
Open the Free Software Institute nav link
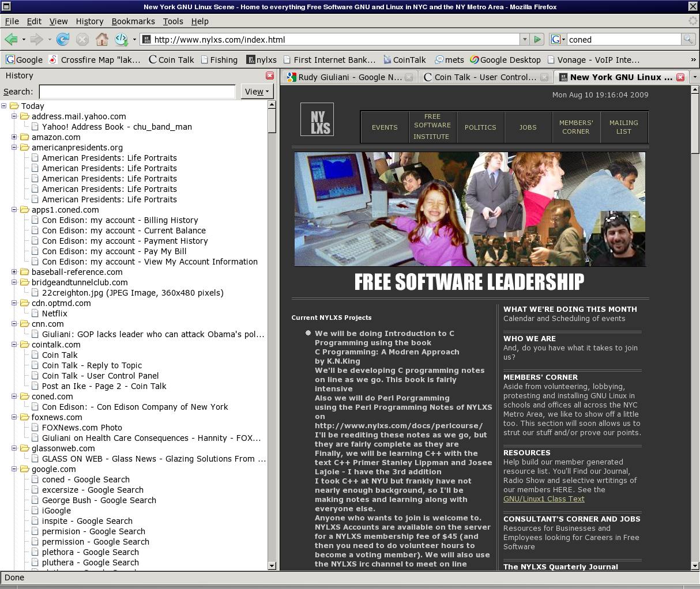pos(432,127)
